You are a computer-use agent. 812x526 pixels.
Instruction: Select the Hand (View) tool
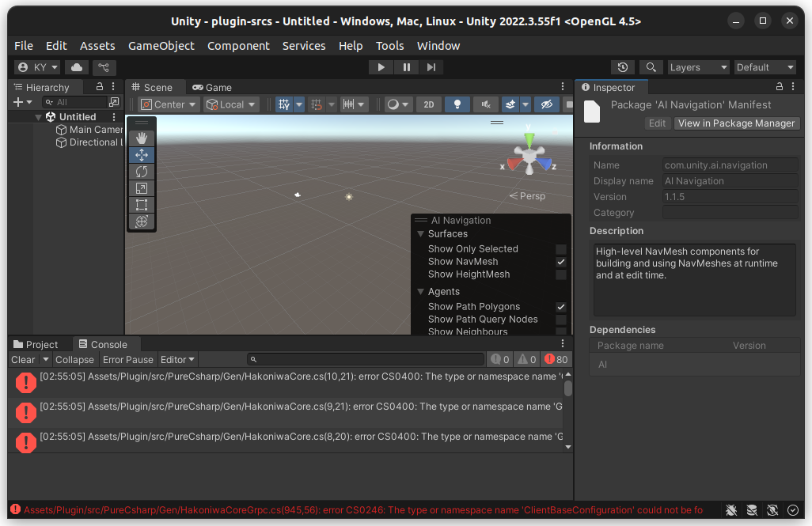tap(142, 138)
